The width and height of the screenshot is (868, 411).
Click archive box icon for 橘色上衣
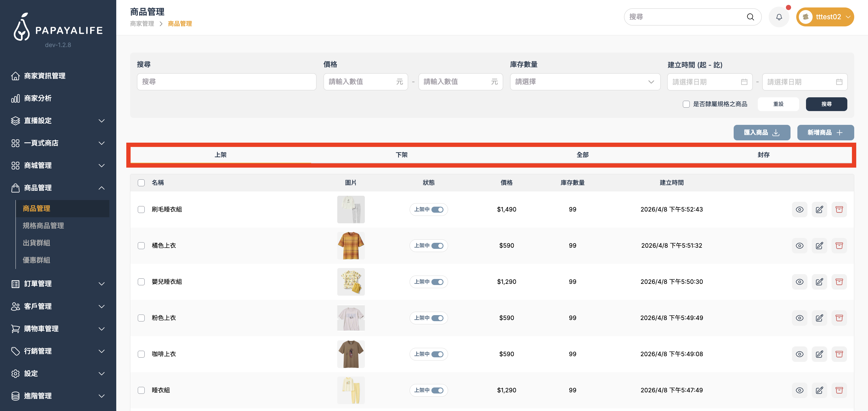(x=839, y=246)
